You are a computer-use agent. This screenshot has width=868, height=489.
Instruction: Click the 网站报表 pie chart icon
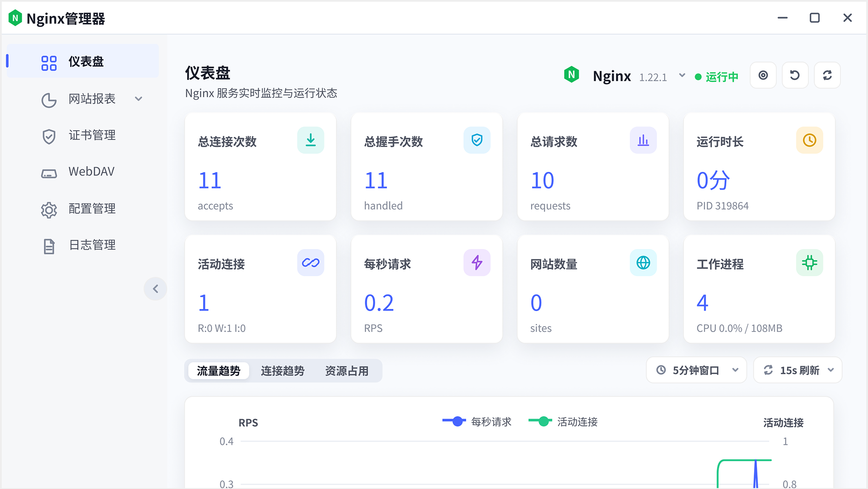49,99
